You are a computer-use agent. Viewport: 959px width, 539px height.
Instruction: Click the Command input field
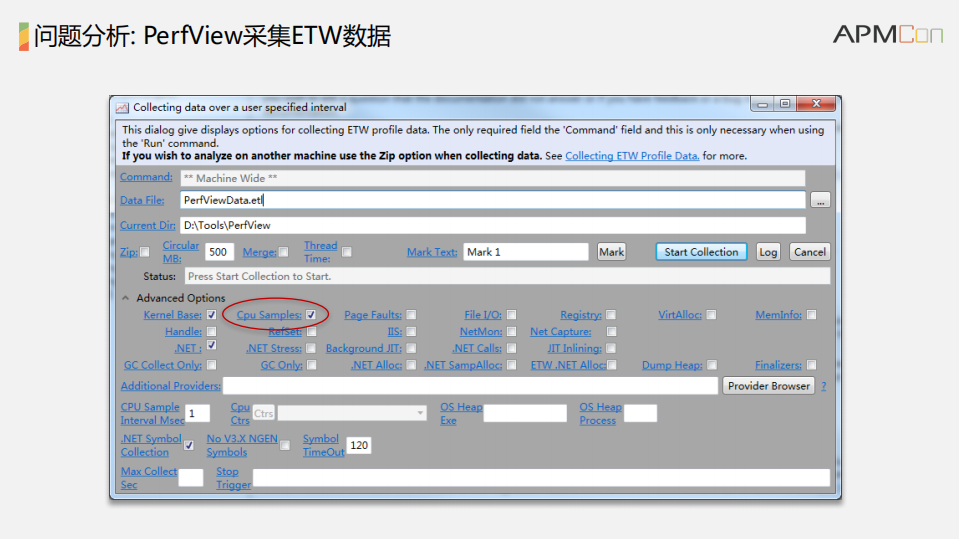tap(492, 178)
